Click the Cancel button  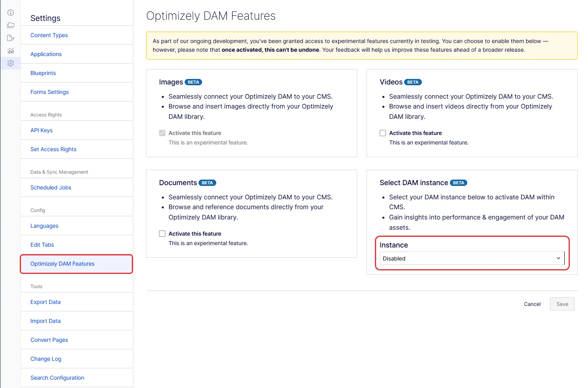pyautogui.click(x=532, y=304)
